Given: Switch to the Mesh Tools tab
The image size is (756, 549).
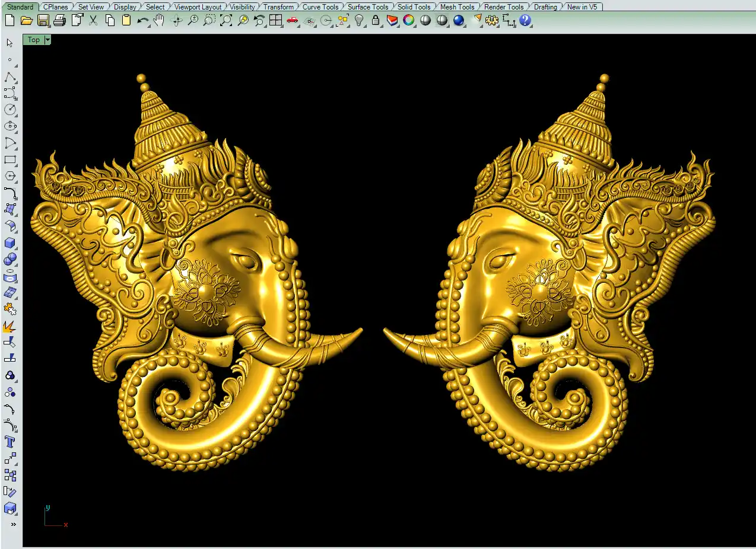Looking at the screenshot, I should tap(457, 7).
